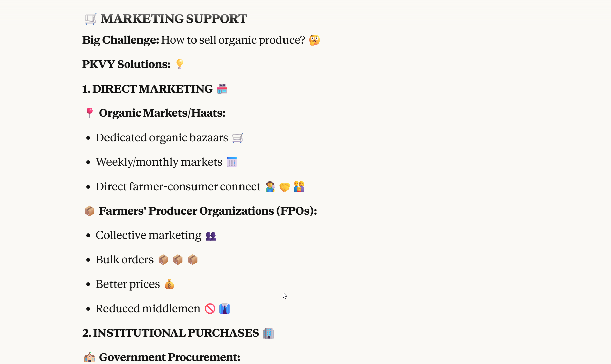Click the office building emoji after INSTITUTIONAL PURCHASES
This screenshot has height=364, width=611.
point(268,333)
